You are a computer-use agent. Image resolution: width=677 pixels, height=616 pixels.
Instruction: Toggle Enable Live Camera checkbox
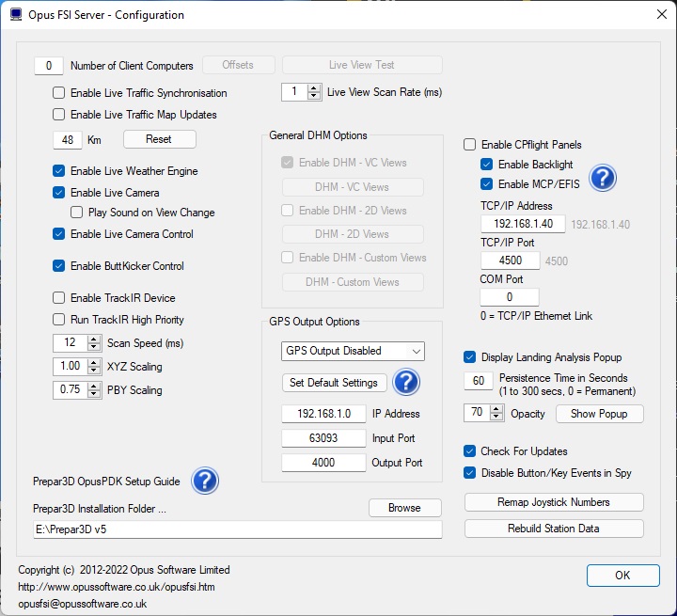point(58,193)
